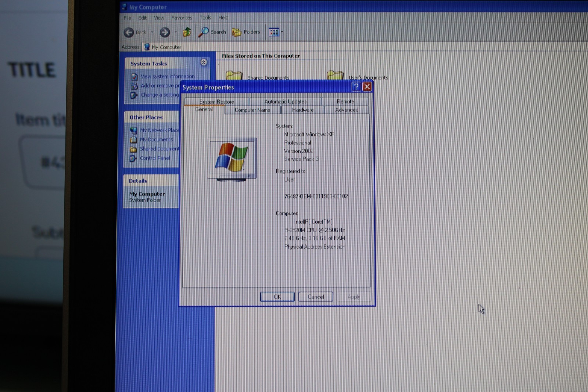Click the product ID 76487-OEM-0011903-00102
The height and width of the screenshot is (392, 588).
pyautogui.click(x=316, y=196)
